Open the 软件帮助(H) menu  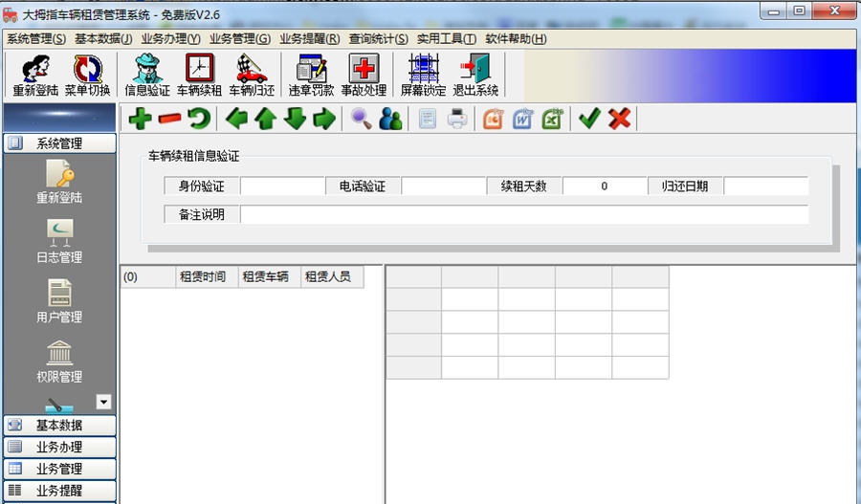point(516,38)
